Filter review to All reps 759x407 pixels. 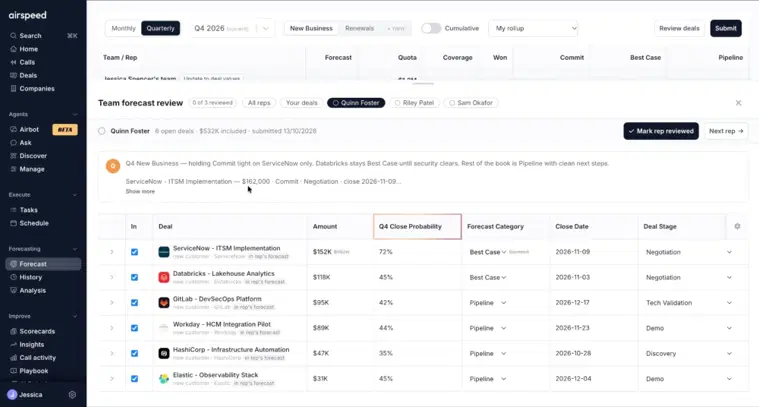pos(259,103)
